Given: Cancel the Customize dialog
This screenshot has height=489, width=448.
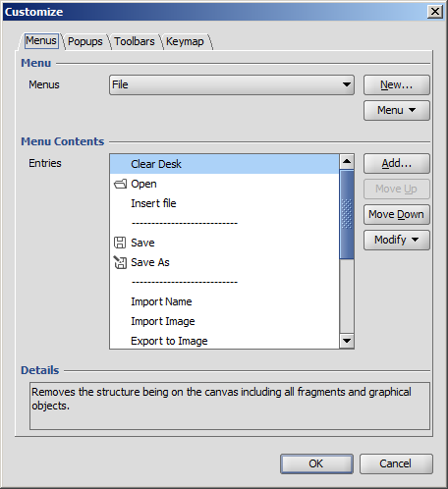Looking at the screenshot, I should click(x=396, y=463).
